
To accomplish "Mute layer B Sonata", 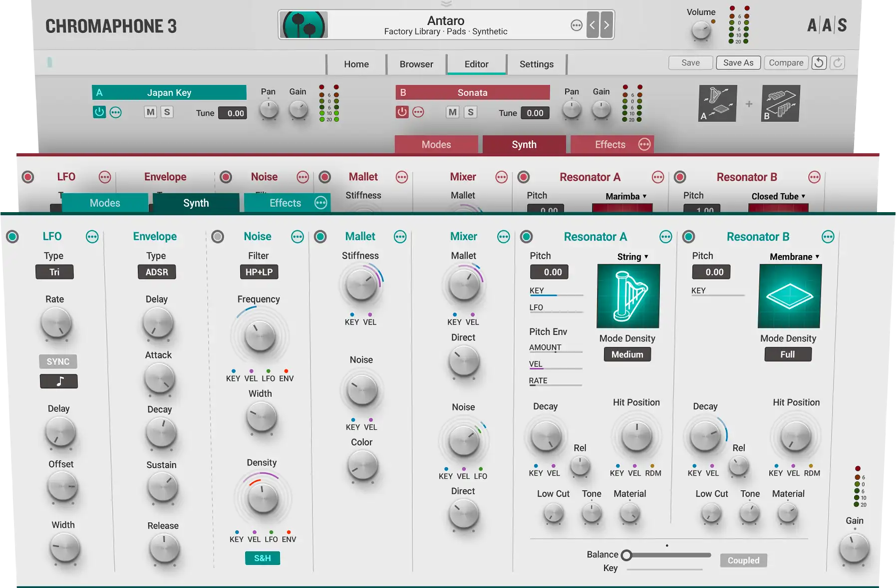I will 452,112.
